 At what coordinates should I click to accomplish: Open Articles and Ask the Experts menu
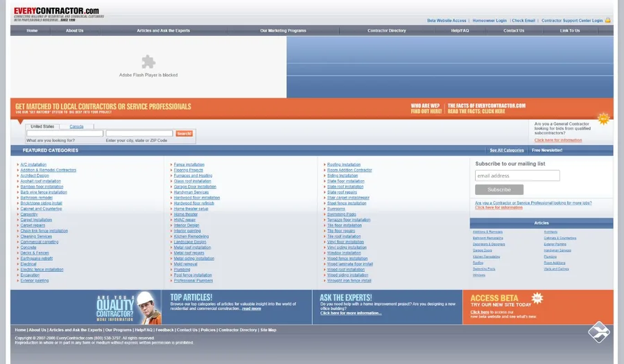point(163,31)
